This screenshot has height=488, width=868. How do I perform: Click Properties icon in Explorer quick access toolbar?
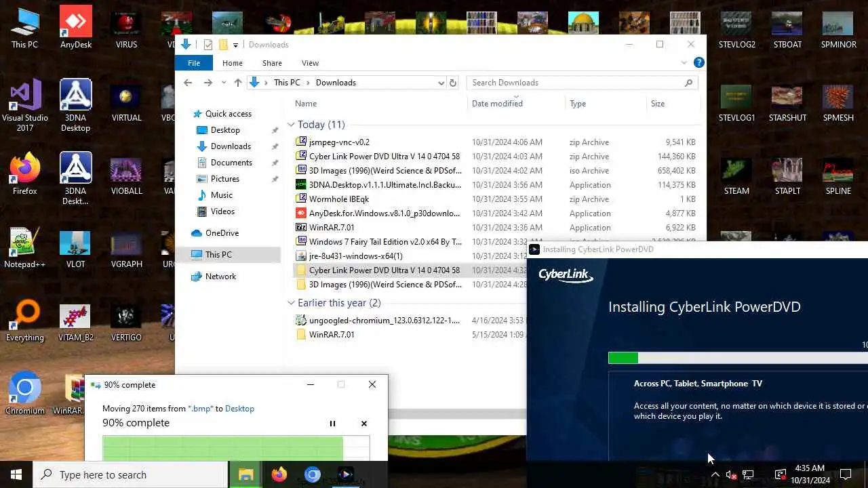click(208, 45)
